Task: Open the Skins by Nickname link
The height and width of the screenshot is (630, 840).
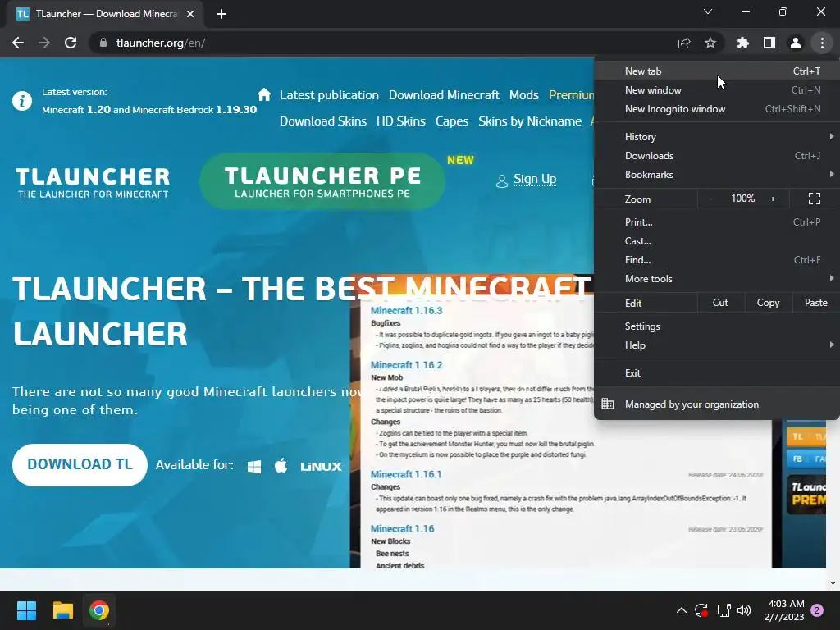Action: [530, 121]
